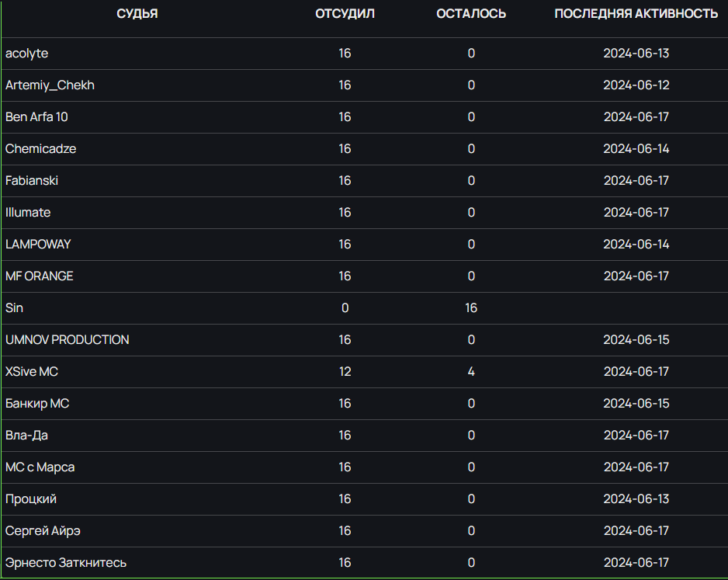
Task: Sort by ОТСУДИЛ column header
Action: click(x=345, y=14)
